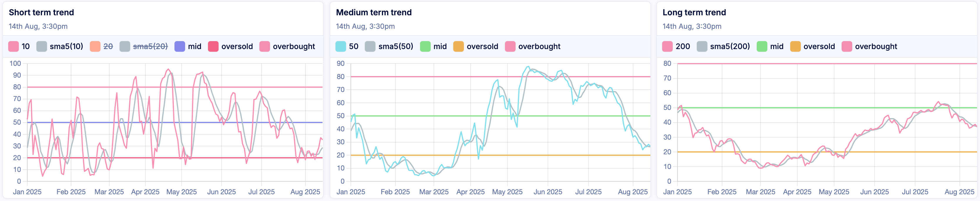Toggle 'overbought' label in Short term legend
The image size is (980, 201).
[x=294, y=46]
